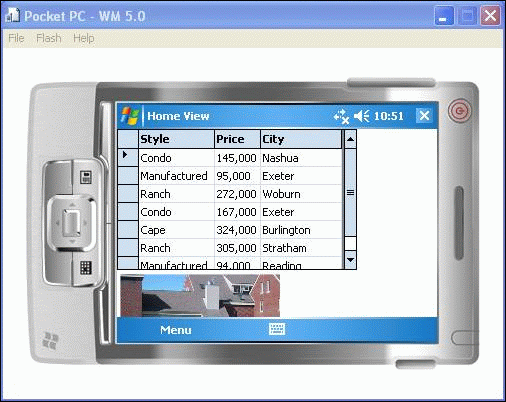Open the Flash menu
The width and height of the screenshot is (506, 402).
(x=49, y=38)
